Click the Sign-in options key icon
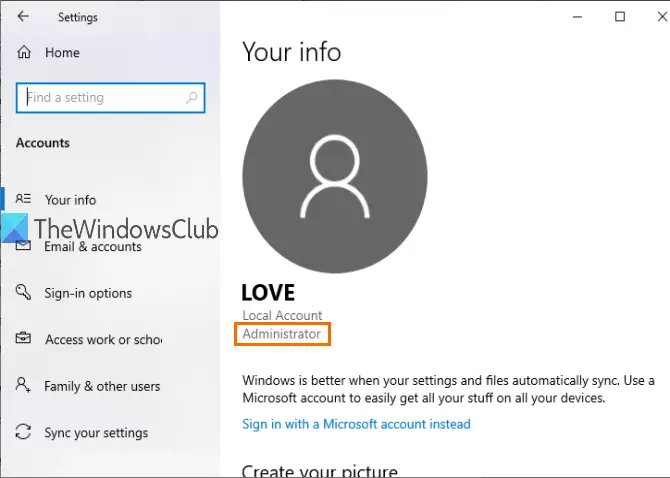670x478 pixels. [23, 292]
